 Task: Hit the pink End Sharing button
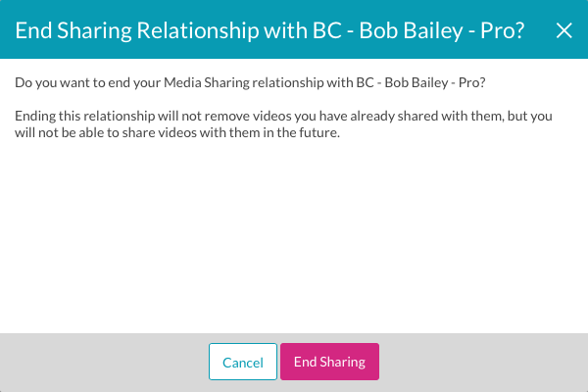[329, 362]
